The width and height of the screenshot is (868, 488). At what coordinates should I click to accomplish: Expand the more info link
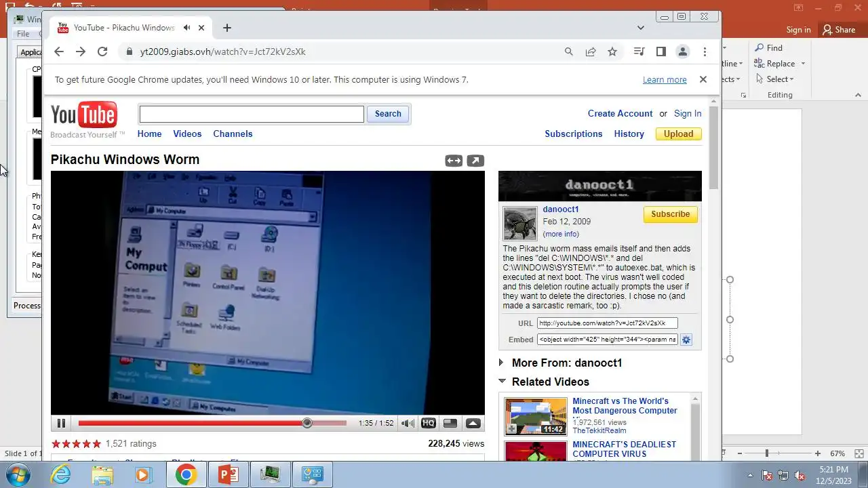(561, 234)
